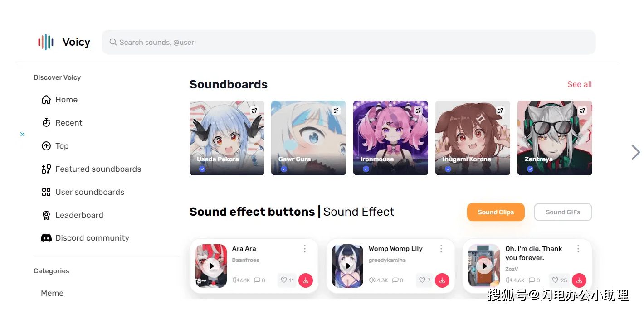Open options menu for Ara Ara clip

305,249
